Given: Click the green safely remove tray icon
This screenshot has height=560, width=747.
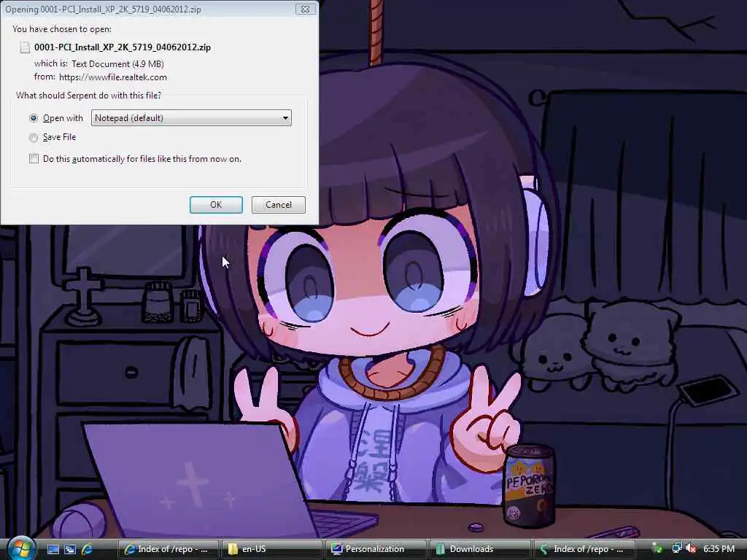Looking at the screenshot, I should point(657,549).
